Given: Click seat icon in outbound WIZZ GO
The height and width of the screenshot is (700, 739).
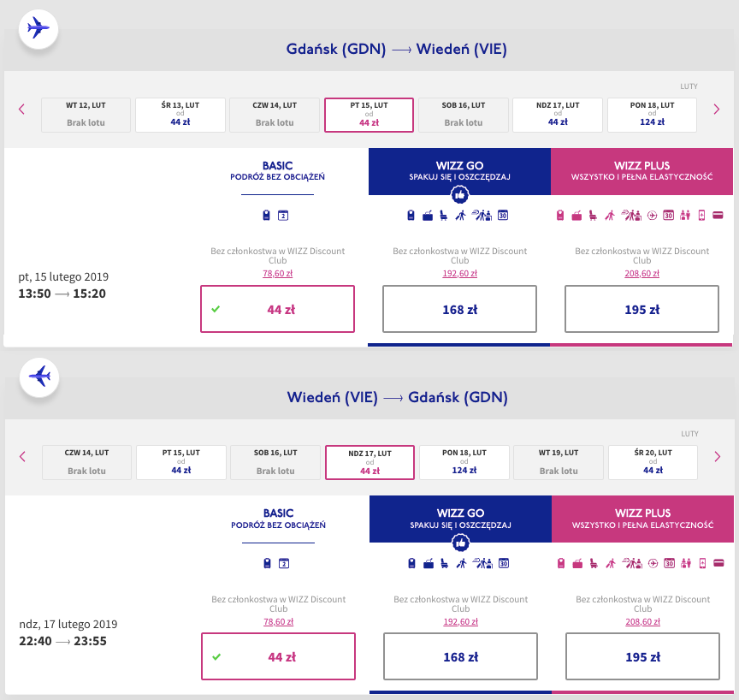Looking at the screenshot, I should (x=444, y=215).
